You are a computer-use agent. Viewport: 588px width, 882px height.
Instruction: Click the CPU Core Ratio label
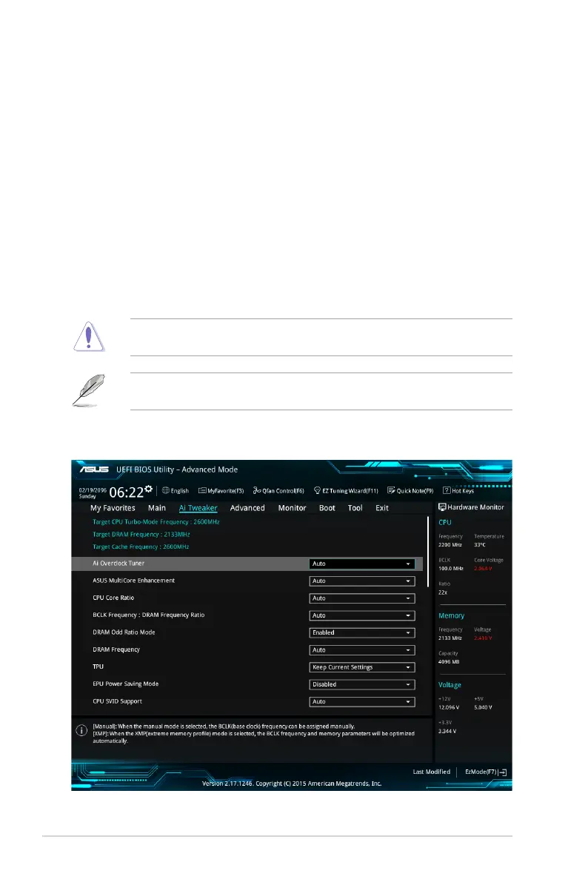(x=113, y=598)
